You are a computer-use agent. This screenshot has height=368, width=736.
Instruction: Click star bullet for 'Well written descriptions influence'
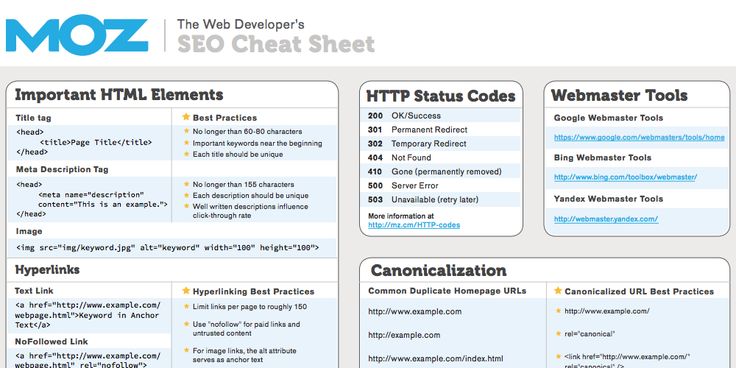[x=186, y=206]
